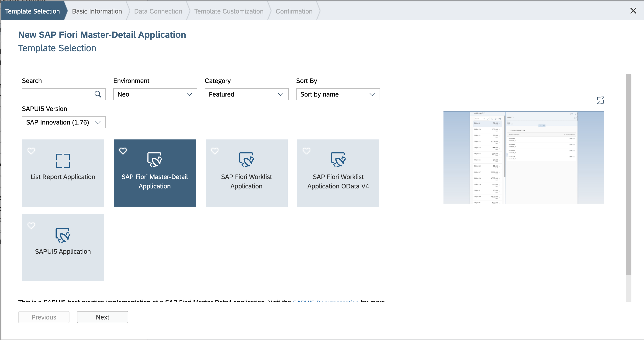Favorite the SAP Fiori Worklist Application template
Image resolution: width=644 pixels, height=340 pixels.
(x=215, y=151)
